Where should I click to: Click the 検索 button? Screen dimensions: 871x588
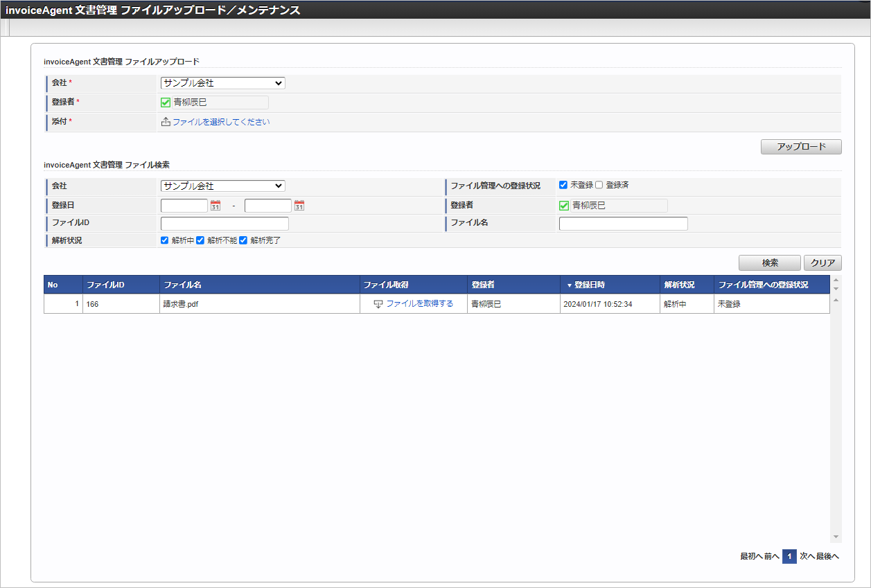pyautogui.click(x=770, y=263)
